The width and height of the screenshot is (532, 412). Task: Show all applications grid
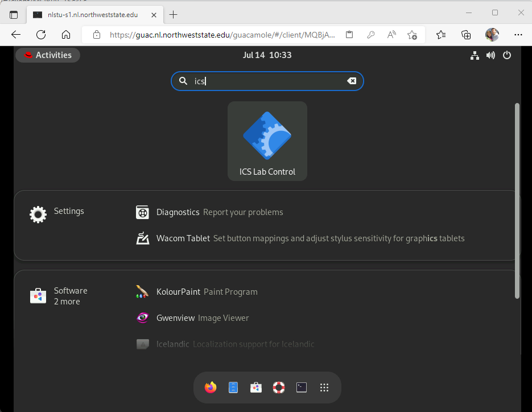(324, 387)
